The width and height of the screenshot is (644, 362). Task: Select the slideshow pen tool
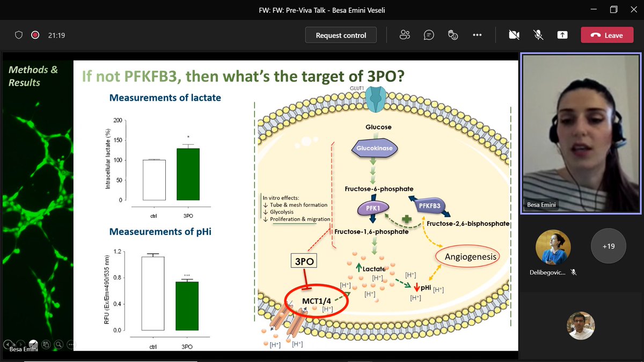coord(33,344)
